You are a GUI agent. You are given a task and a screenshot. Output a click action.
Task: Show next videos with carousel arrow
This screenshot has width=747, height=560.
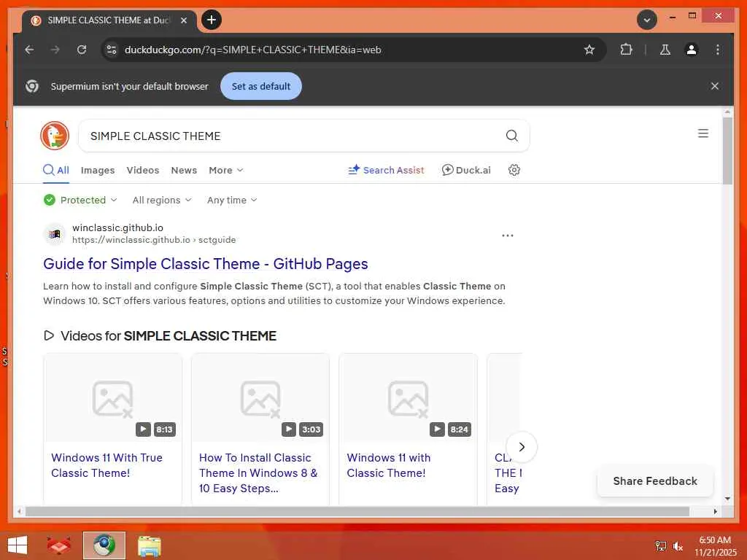522,447
